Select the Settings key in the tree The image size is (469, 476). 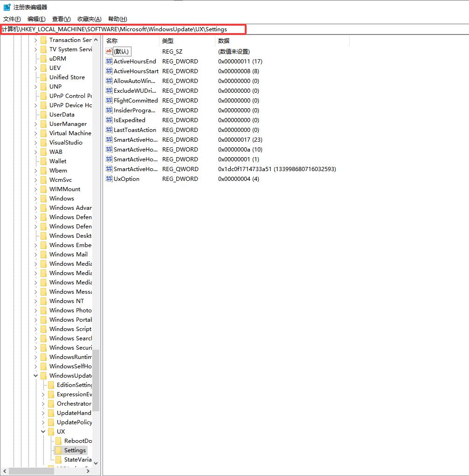[x=75, y=450]
